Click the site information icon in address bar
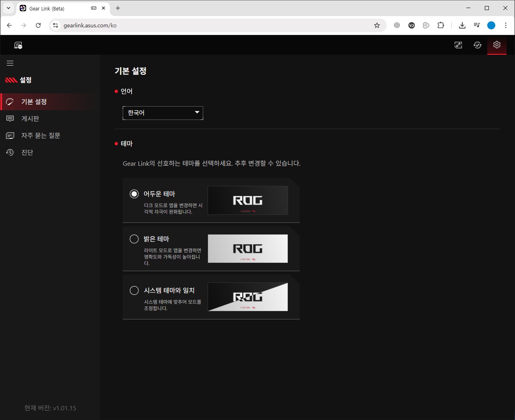This screenshot has height=420, width=515. [56, 25]
